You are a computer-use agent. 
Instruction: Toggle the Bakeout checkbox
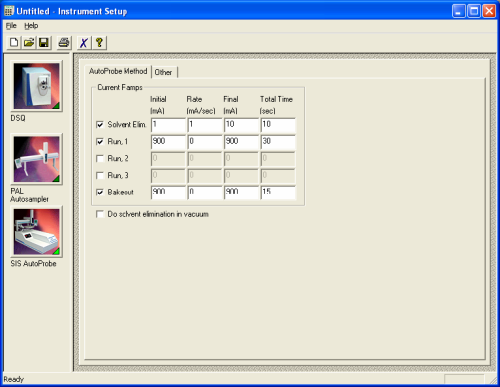tap(100, 192)
